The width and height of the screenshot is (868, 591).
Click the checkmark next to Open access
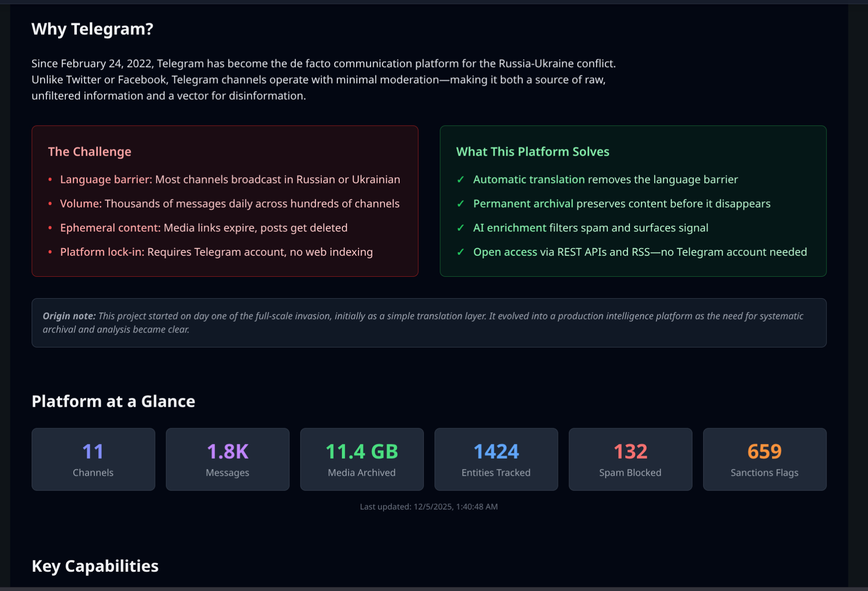(x=460, y=252)
